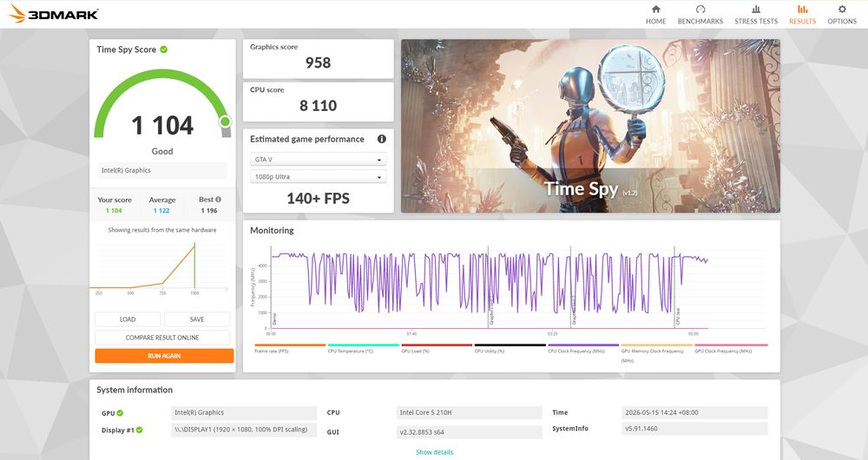
Task: Click the DISPLAY1 resolution field
Action: (x=244, y=430)
